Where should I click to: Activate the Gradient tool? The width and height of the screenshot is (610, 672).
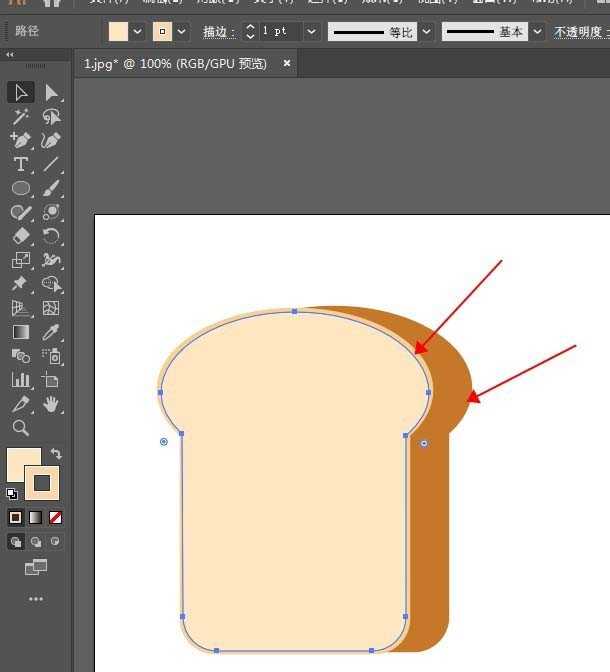click(x=20, y=332)
